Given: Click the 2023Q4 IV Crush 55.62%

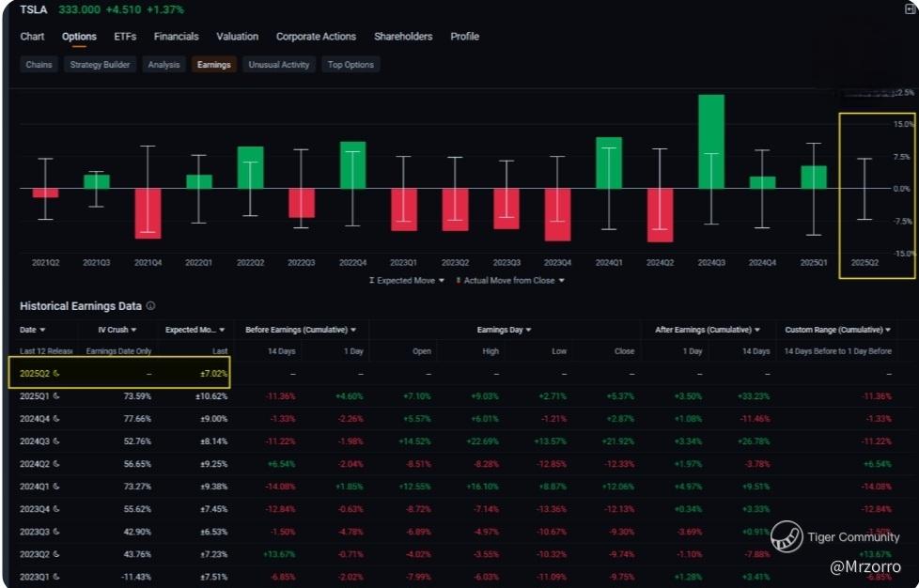Looking at the screenshot, I should [137, 509].
